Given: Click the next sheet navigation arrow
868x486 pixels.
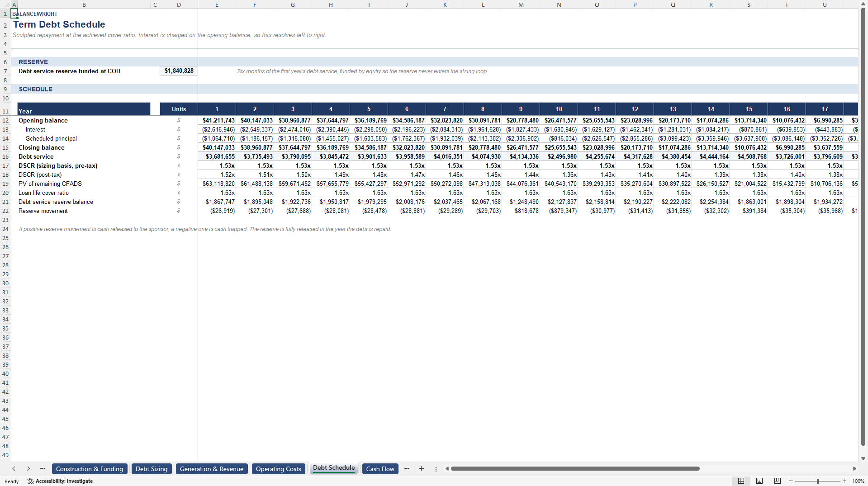Looking at the screenshot, I should point(28,469).
